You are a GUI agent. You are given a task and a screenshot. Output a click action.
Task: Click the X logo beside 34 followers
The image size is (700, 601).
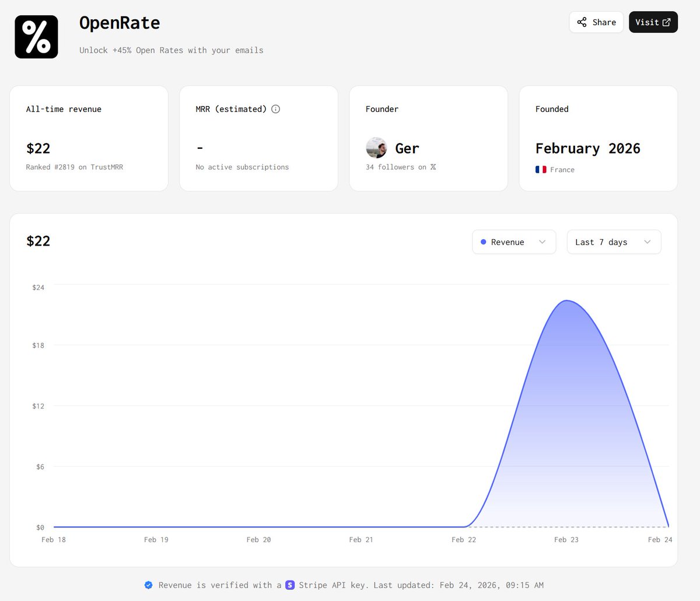tap(433, 167)
